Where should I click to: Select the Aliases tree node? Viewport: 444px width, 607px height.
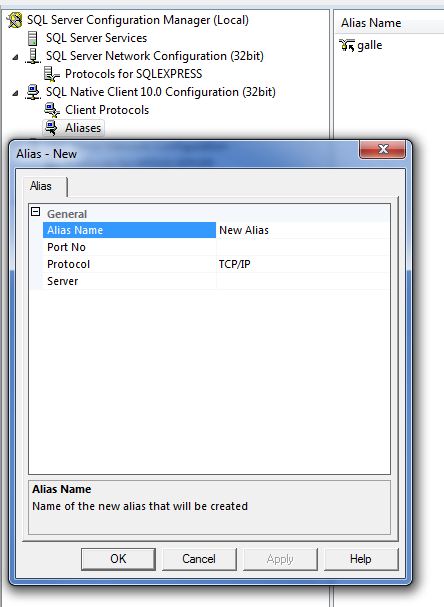(x=83, y=128)
